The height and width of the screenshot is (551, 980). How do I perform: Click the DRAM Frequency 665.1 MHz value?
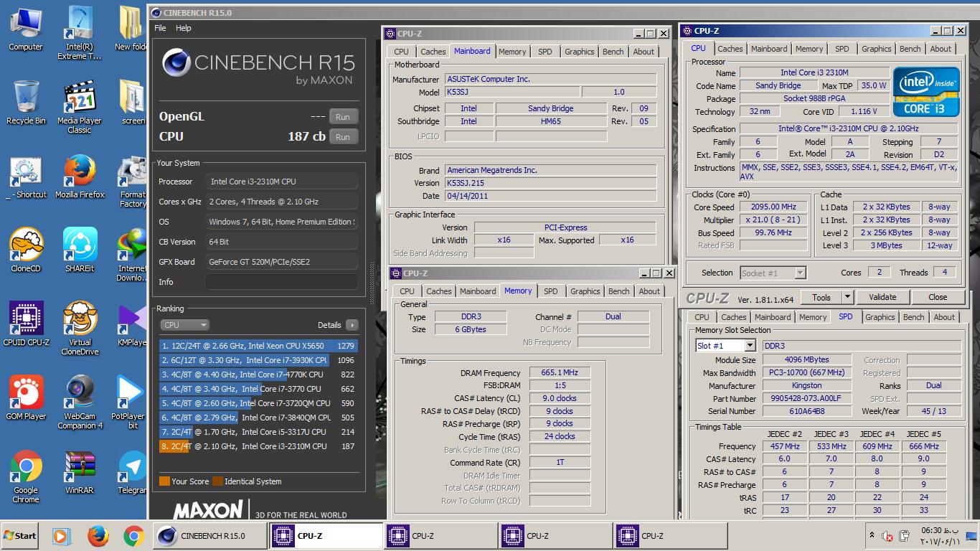coord(560,373)
